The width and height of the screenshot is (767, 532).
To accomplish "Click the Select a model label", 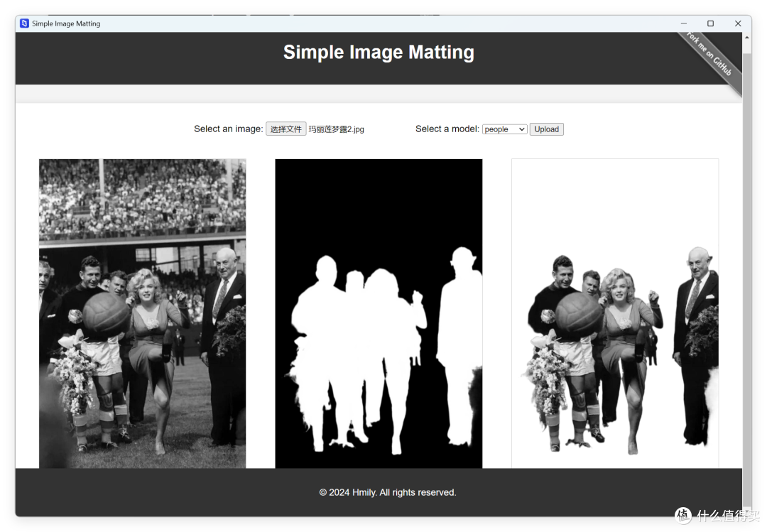I will (x=447, y=129).
